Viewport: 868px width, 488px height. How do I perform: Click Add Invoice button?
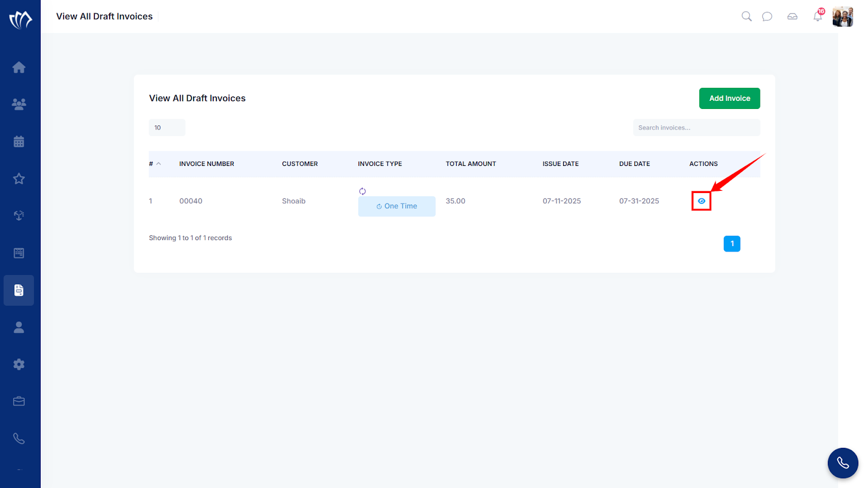730,98
